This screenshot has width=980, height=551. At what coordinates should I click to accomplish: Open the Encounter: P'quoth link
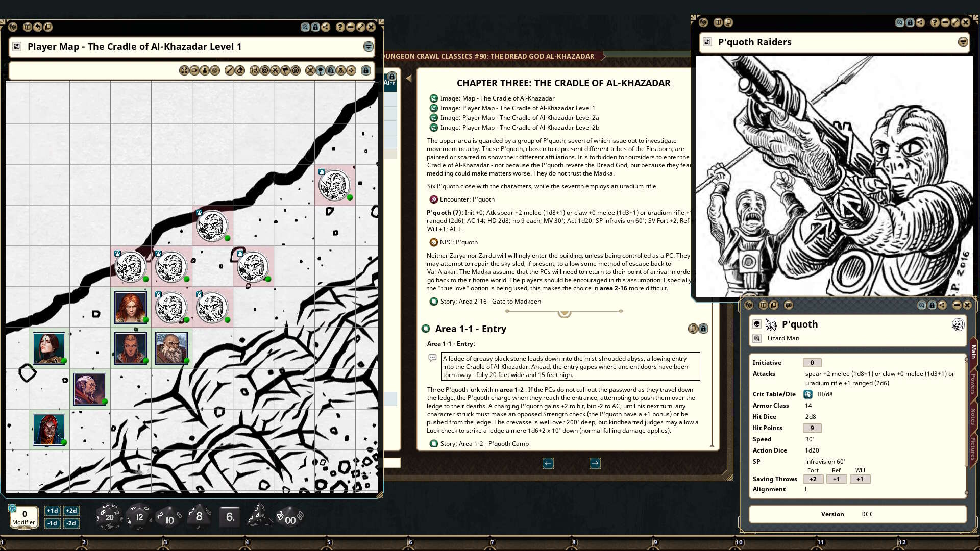click(x=462, y=199)
